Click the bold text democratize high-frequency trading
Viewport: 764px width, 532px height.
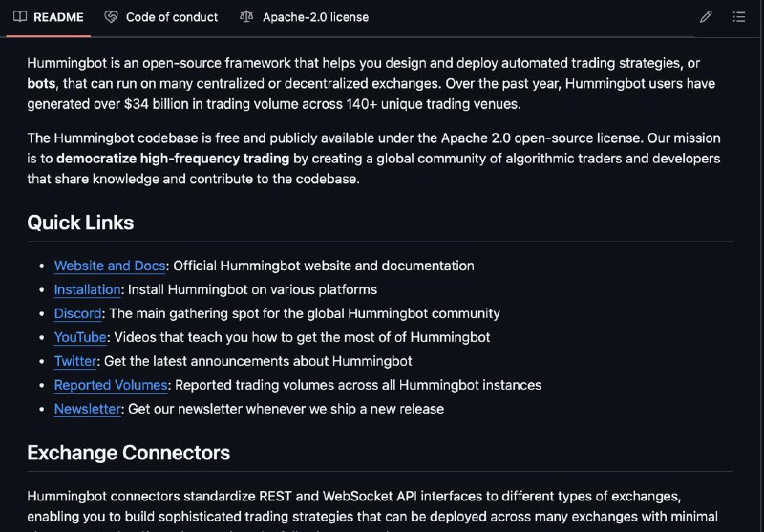173,159
